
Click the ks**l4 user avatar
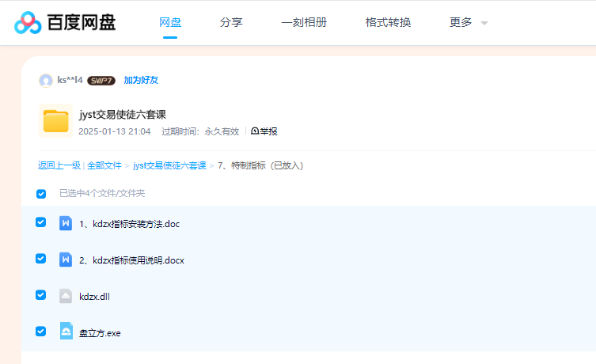click(46, 80)
